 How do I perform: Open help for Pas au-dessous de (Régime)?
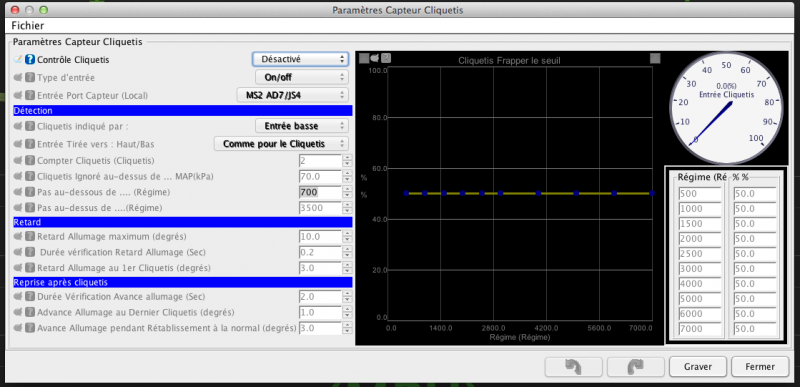[x=30, y=192]
